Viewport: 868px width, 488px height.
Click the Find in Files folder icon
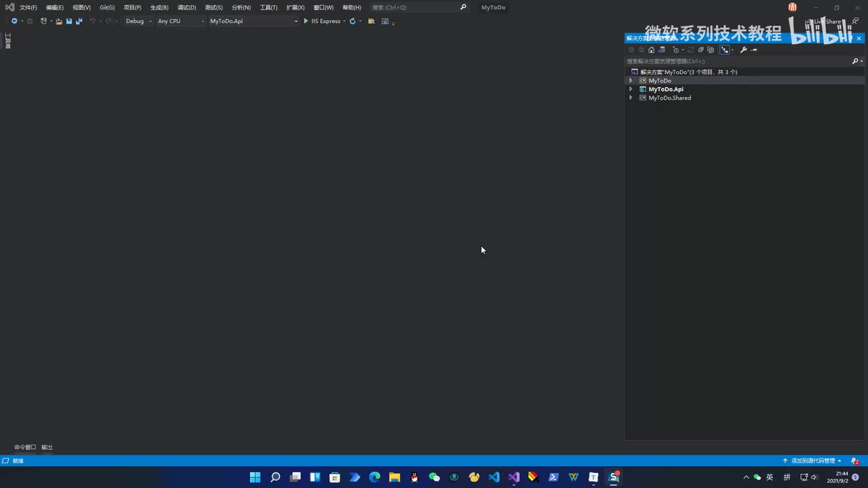pyautogui.click(x=372, y=21)
